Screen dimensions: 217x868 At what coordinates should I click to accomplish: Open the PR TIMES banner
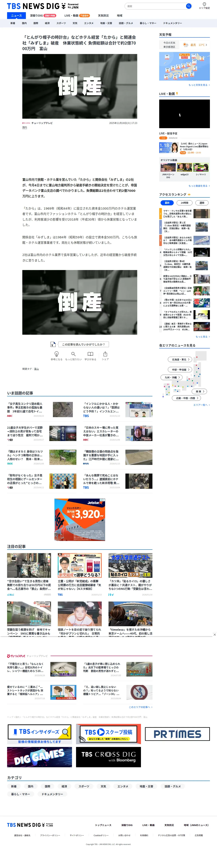coord(177,734)
